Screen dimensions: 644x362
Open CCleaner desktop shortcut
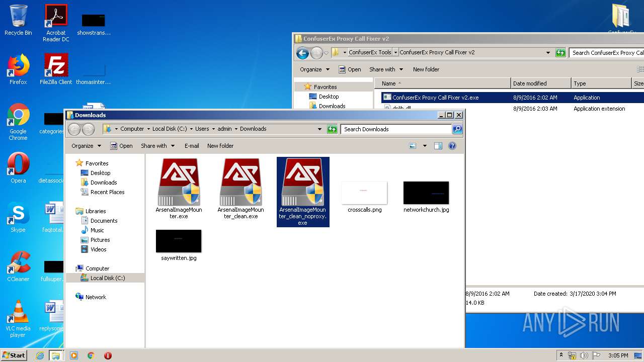(18, 266)
